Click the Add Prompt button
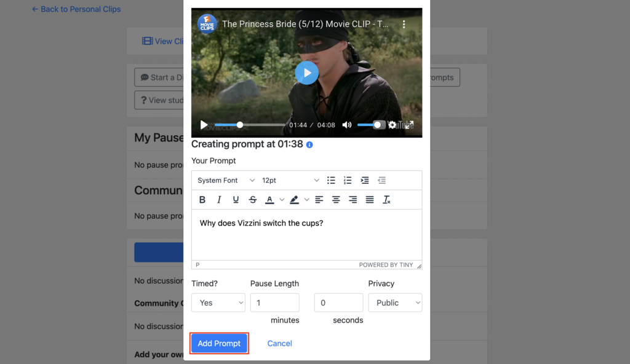Screen dimensions: 630x364 click(x=219, y=344)
